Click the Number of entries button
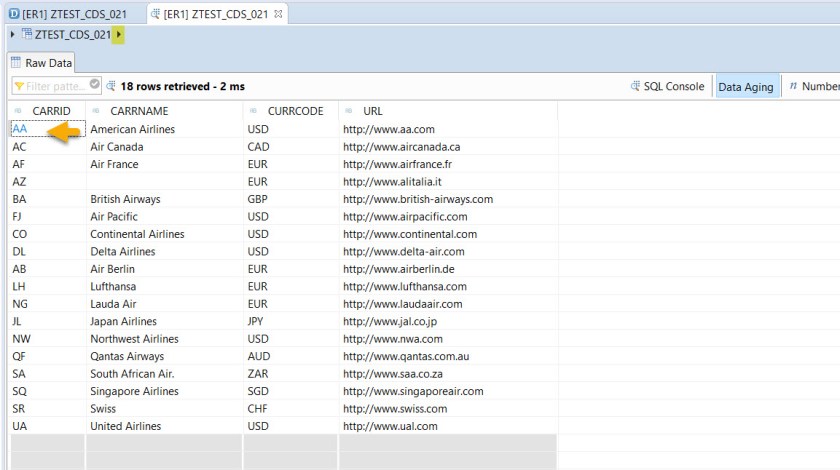 coord(813,86)
